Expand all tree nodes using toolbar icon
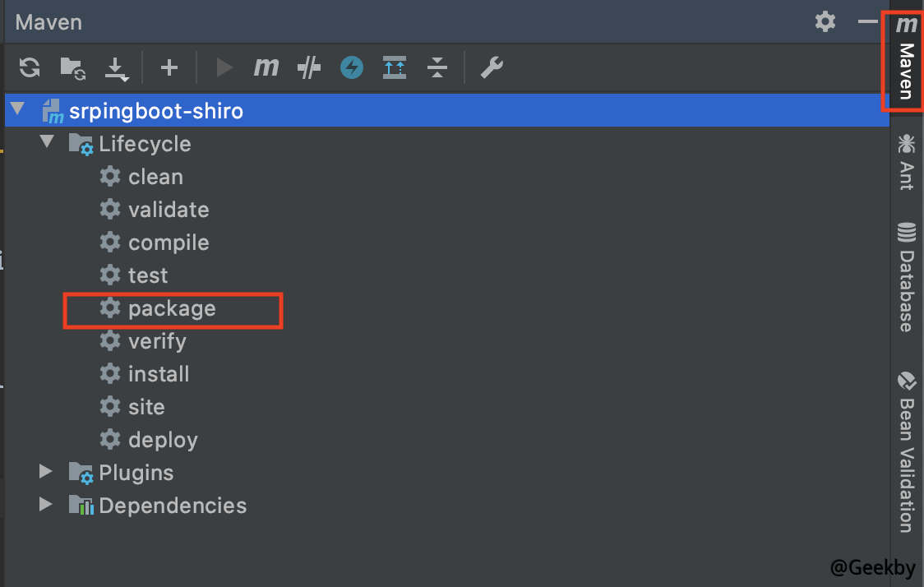The image size is (924, 587). pyautogui.click(x=395, y=67)
